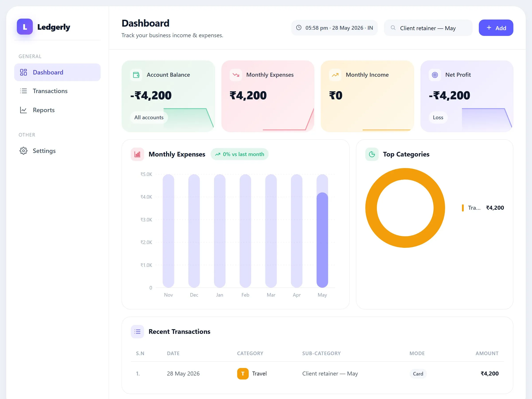Image resolution: width=532 pixels, height=399 pixels.
Task: Click the Ledgerly brand name
Action: pyautogui.click(x=54, y=27)
